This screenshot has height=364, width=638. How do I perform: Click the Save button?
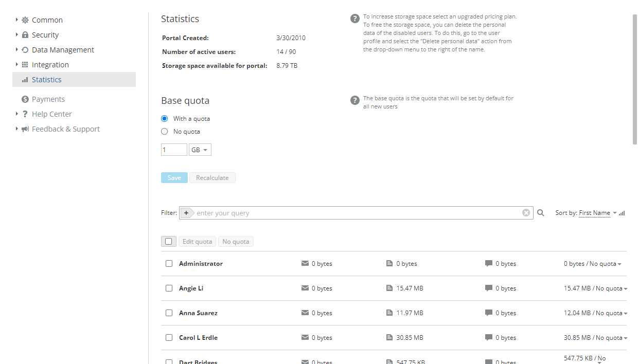[x=174, y=177]
